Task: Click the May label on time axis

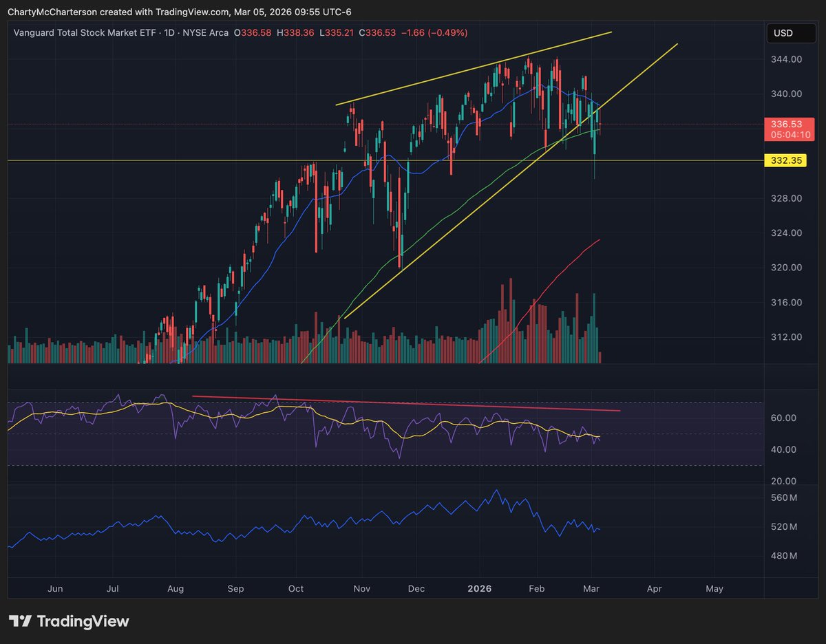Action: tap(714, 589)
